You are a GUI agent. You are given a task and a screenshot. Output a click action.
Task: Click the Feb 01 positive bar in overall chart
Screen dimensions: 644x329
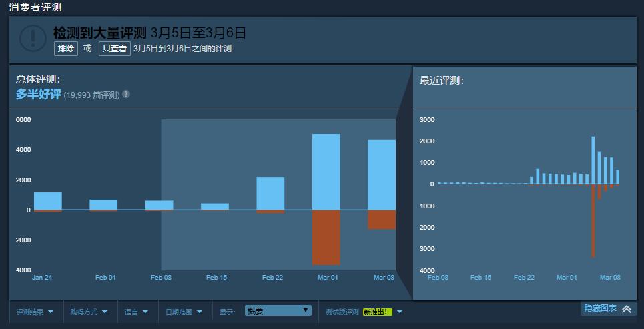click(x=103, y=205)
